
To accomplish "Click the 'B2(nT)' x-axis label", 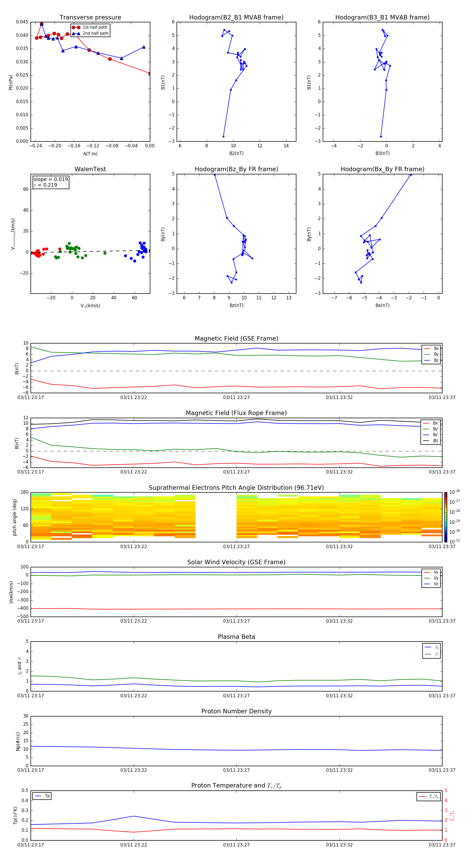I will (236, 153).
